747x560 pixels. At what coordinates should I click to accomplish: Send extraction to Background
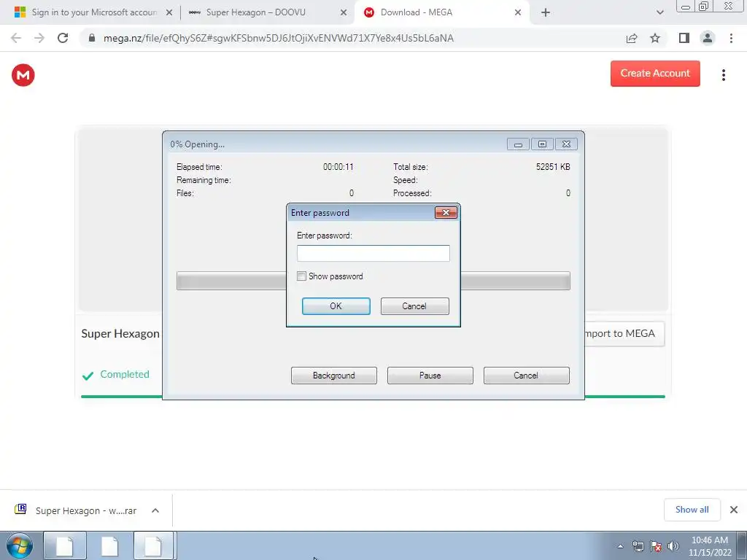point(334,376)
